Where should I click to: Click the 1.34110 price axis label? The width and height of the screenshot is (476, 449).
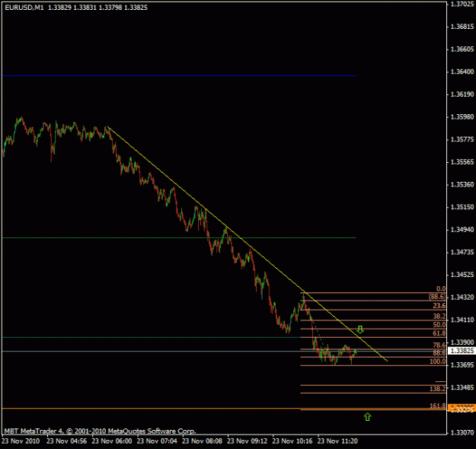(462, 320)
